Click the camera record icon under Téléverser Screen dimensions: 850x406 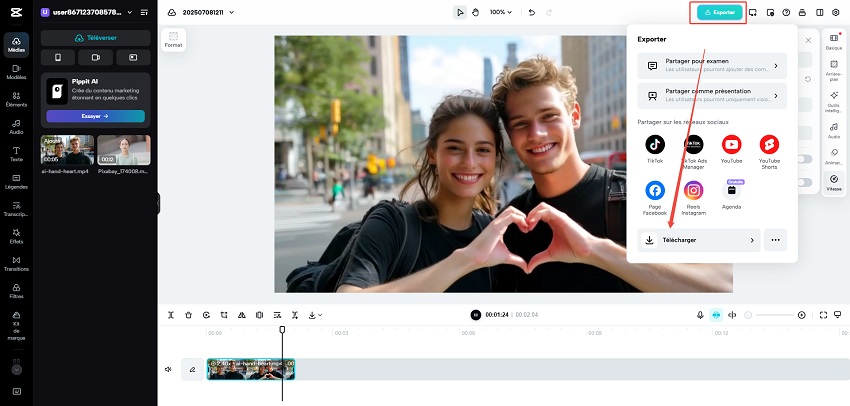[x=95, y=57]
